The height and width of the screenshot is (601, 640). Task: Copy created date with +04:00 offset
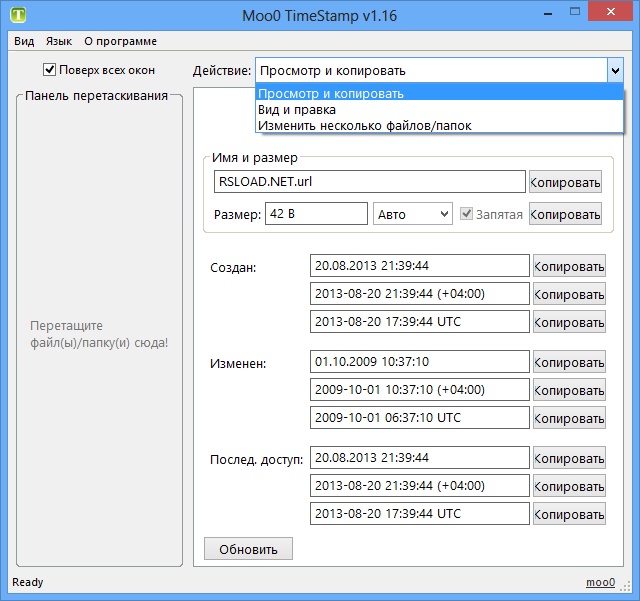tap(569, 294)
